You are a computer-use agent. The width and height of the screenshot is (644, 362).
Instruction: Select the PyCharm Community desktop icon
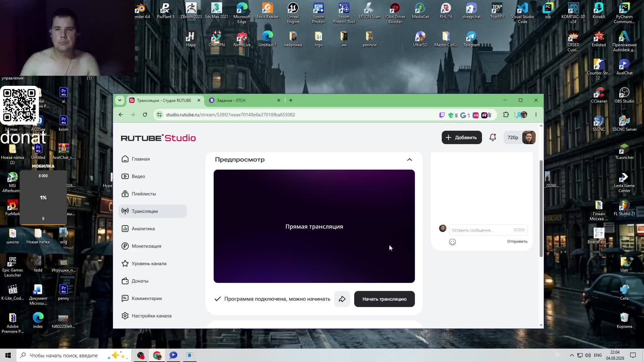click(624, 13)
